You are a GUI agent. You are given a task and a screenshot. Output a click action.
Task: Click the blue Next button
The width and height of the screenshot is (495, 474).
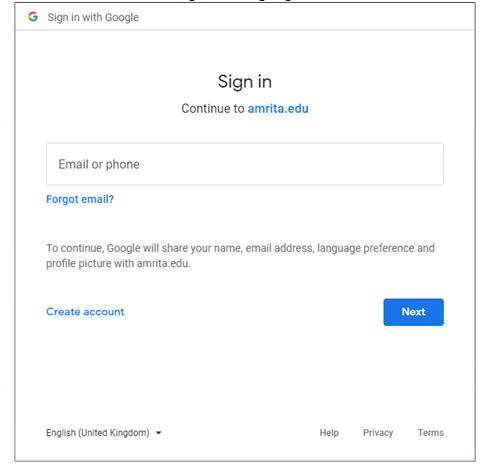tap(413, 312)
